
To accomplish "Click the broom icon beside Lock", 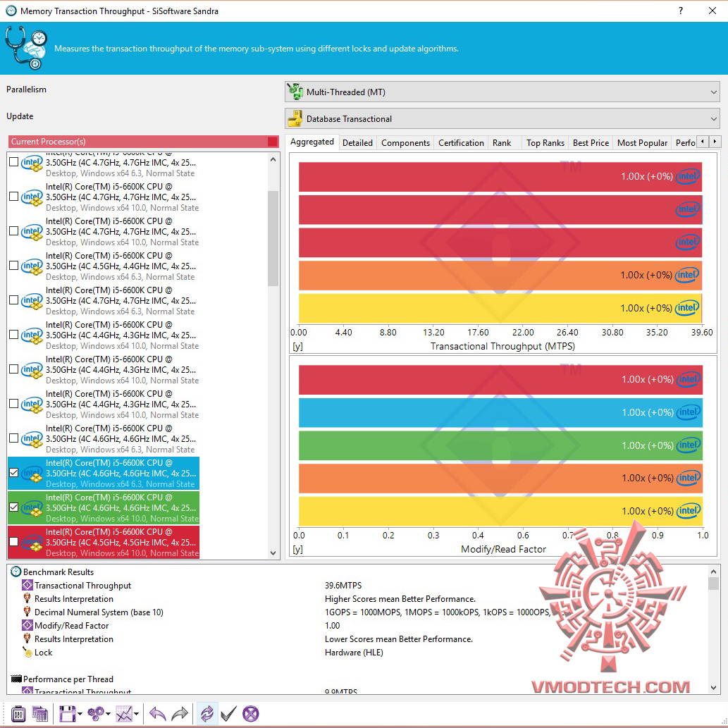I will (x=27, y=652).
